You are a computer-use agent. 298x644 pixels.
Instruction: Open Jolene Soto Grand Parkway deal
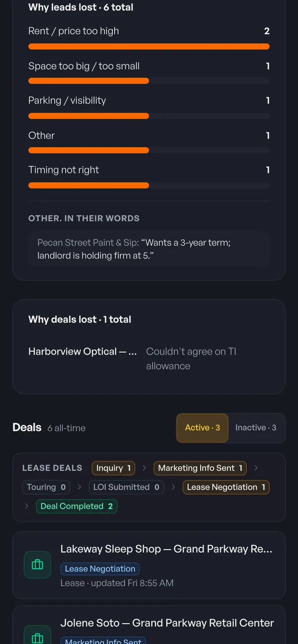click(x=149, y=625)
